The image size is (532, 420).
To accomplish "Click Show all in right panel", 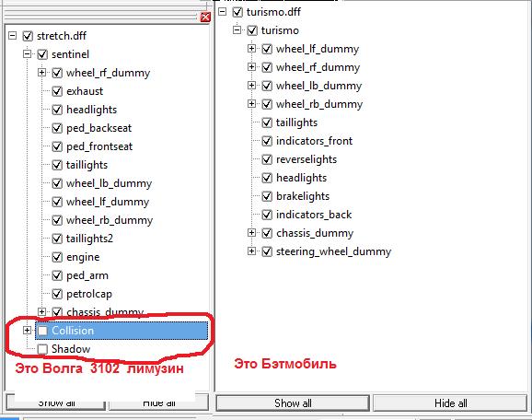I will click(293, 403).
